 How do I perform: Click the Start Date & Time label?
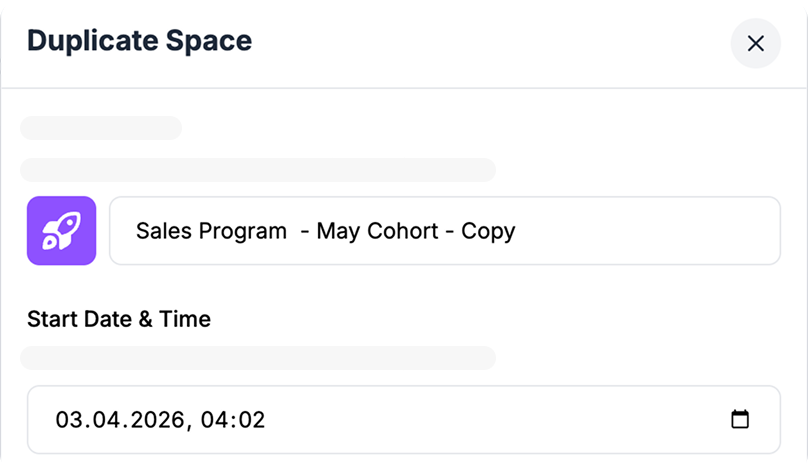coord(119,319)
